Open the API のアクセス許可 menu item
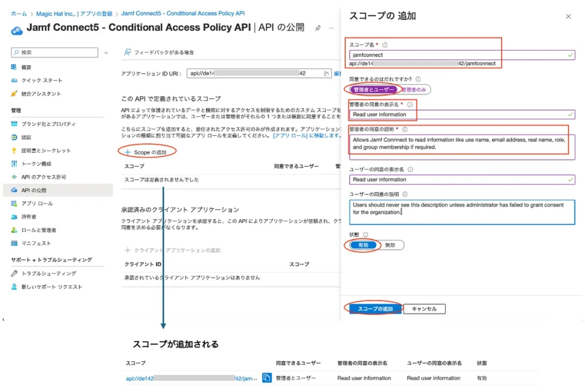The image size is (585, 392). (43, 177)
